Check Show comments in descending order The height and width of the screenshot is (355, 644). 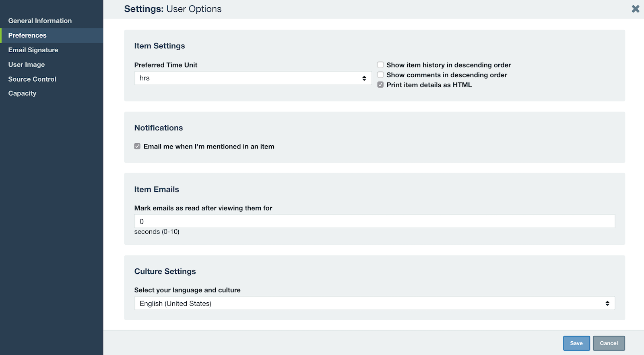tap(380, 75)
